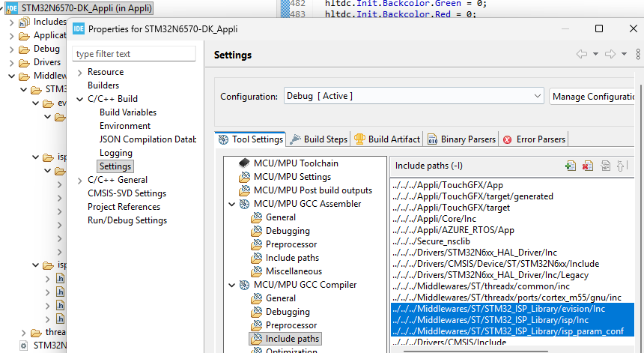Click the type filter text field
The width and height of the screenshot is (644, 353).
point(133,54)
